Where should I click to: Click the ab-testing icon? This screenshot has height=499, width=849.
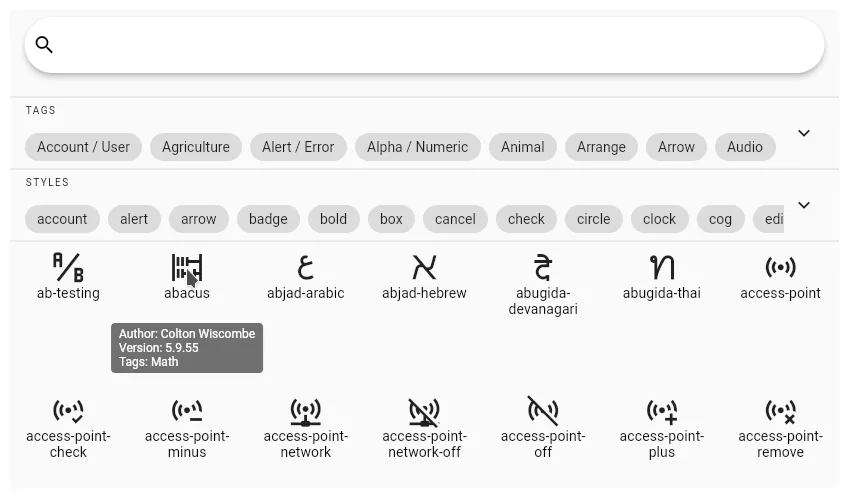(68, 268)
